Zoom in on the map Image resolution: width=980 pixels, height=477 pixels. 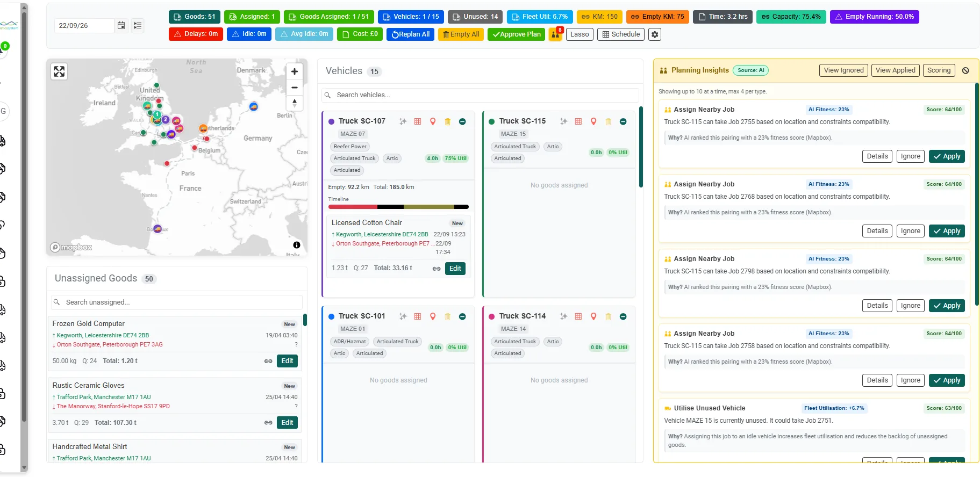click(294, 71)
